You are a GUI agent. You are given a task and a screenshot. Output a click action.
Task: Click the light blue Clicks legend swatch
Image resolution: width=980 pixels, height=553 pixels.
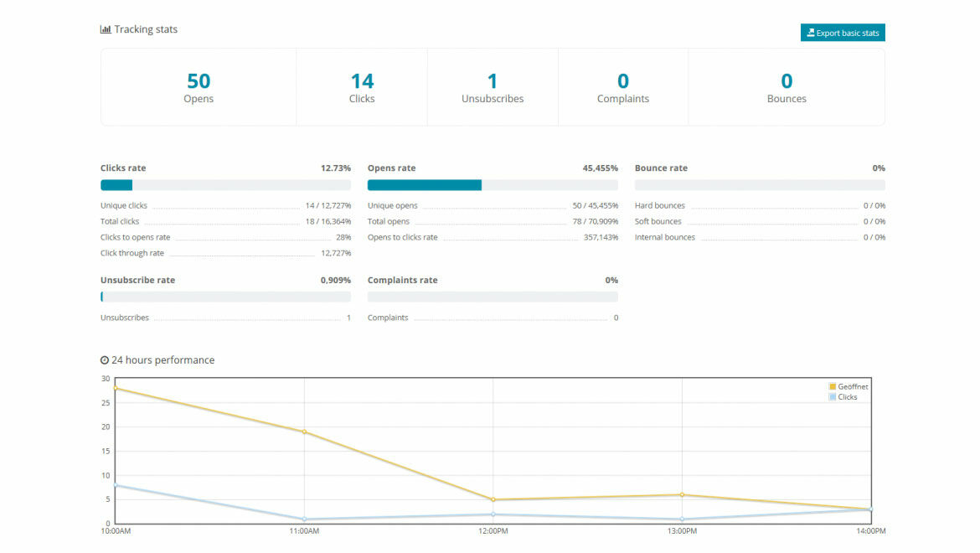point(833,397)
